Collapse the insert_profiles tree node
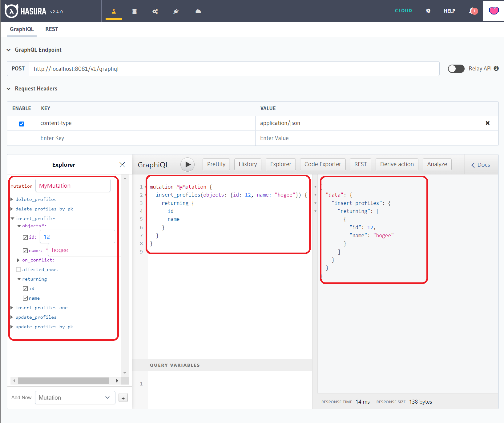504x423 pixels. (x=12, y=218)
